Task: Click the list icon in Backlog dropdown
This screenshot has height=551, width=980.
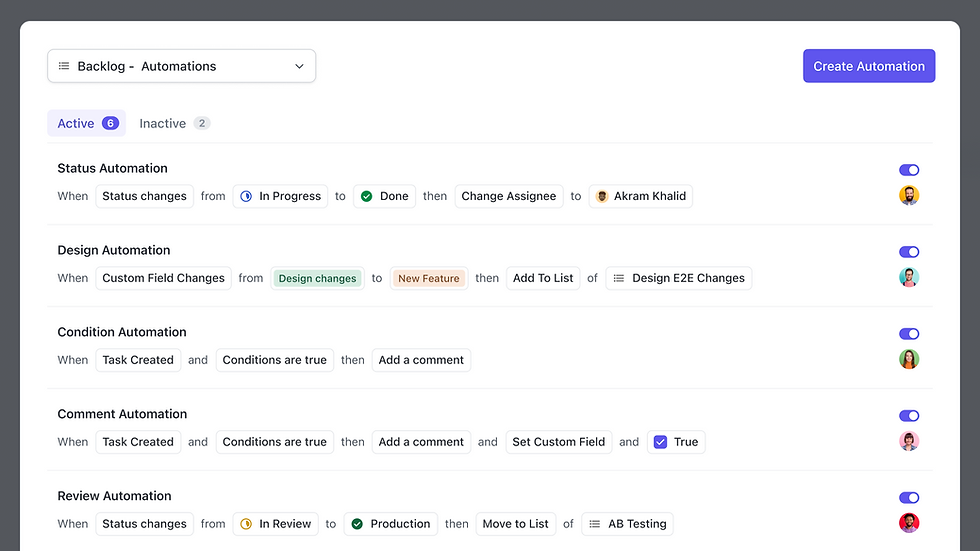Action: click(64, 66)
